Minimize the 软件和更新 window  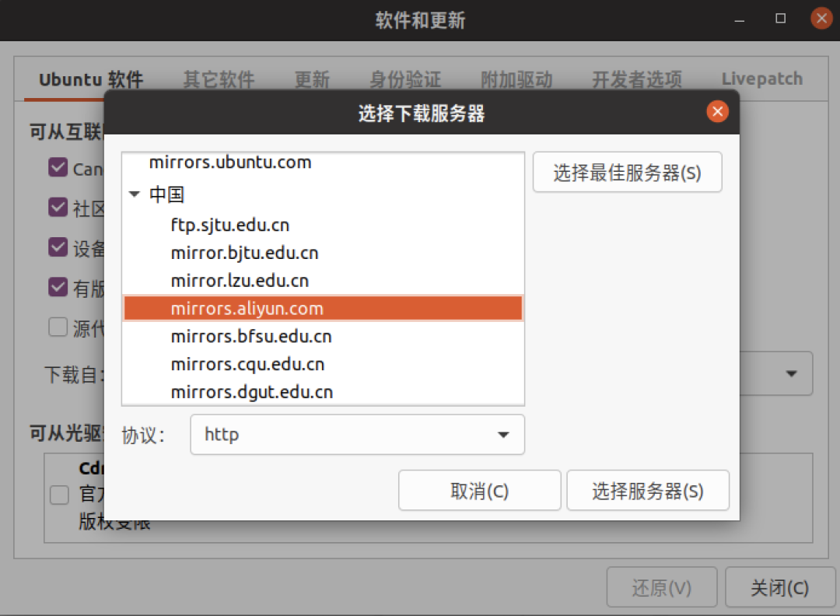pyautogui.click(x=740, y=19)
